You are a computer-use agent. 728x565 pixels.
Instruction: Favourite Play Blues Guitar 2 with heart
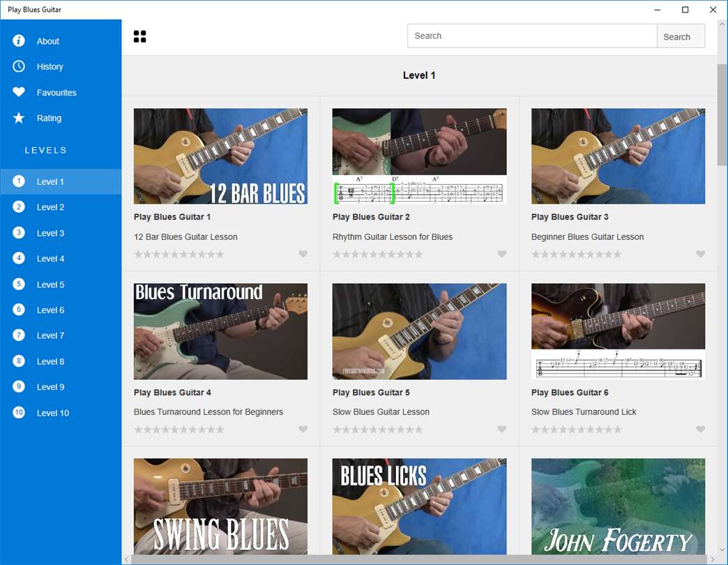point(502,254)
